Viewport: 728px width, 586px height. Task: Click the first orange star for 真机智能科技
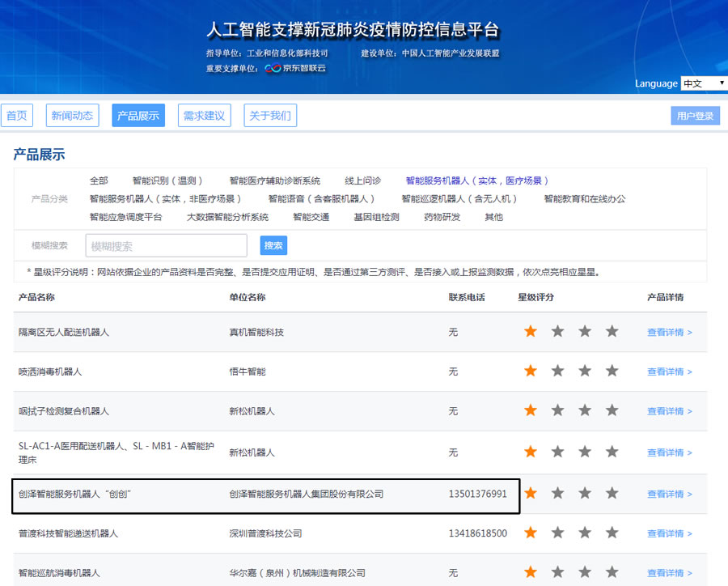click(x=531, y=331)
